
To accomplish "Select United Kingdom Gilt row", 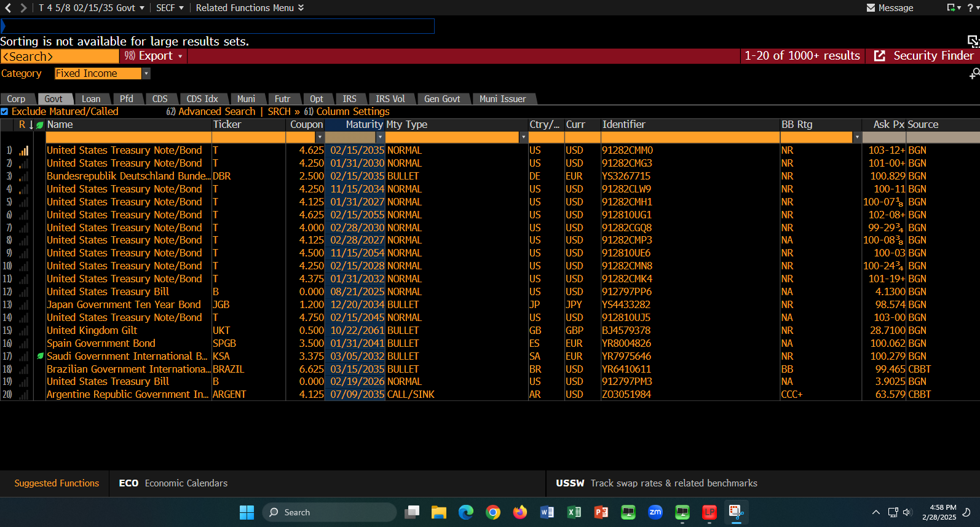I will click(92, 330).
